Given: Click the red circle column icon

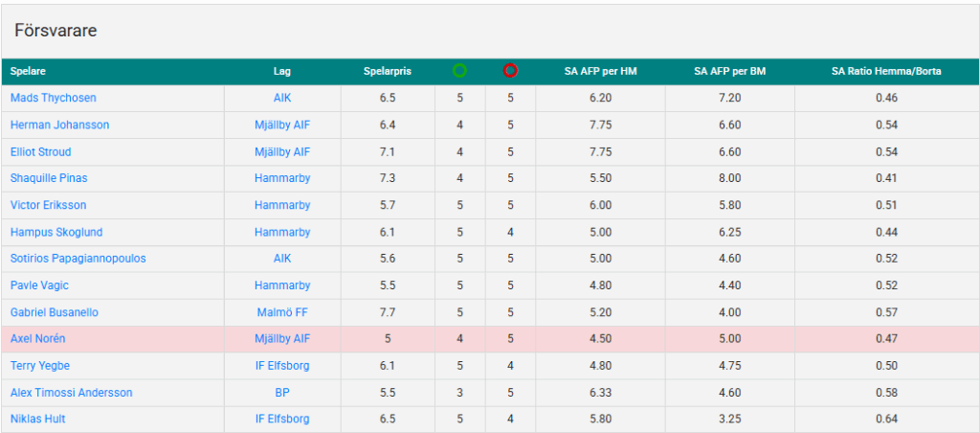Looking at the screenshot, I should click(x=510, y=71).
